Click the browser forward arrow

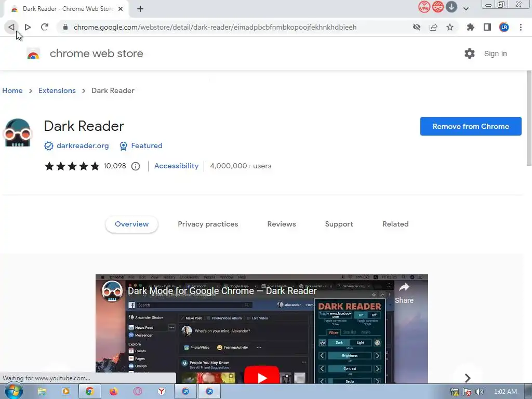coord(28,27)
